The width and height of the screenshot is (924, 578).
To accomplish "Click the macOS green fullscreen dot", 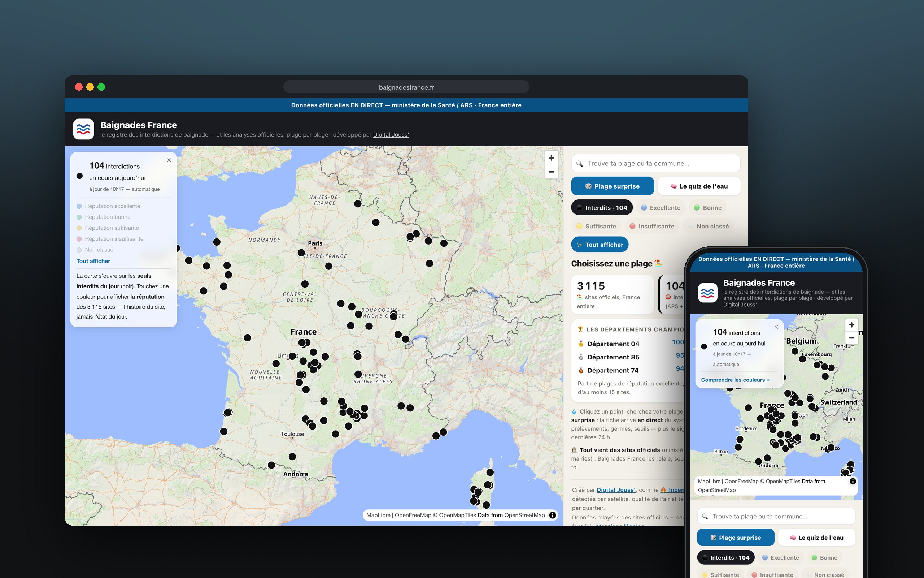I will (x=101, y=87).
